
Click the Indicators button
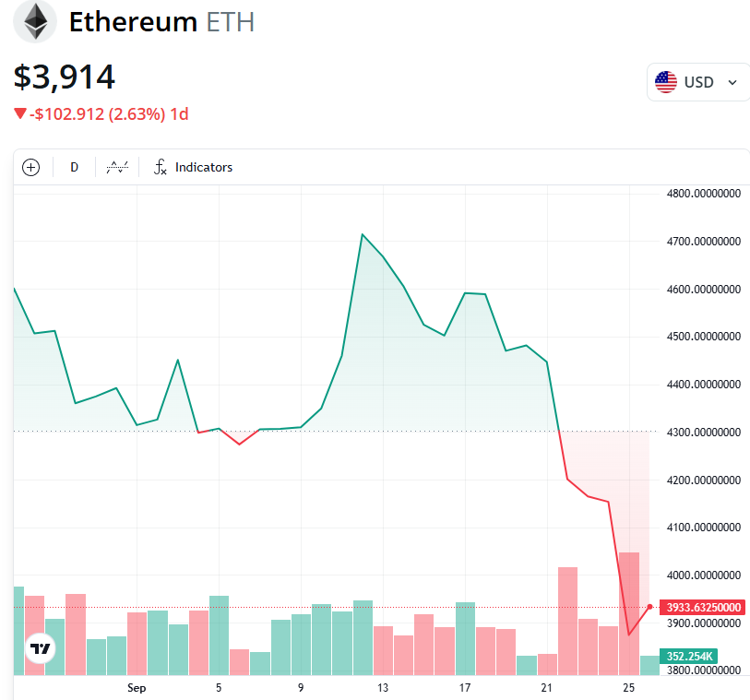[203, 167]
